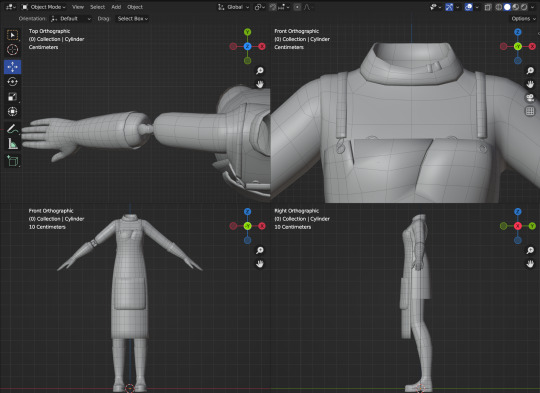Toggle snapping magnet in header

point(273,7)
